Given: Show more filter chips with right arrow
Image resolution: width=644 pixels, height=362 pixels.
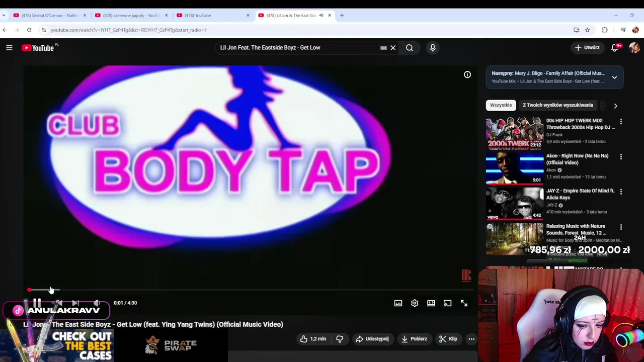Looking at the screenshot, I should 615,106.
